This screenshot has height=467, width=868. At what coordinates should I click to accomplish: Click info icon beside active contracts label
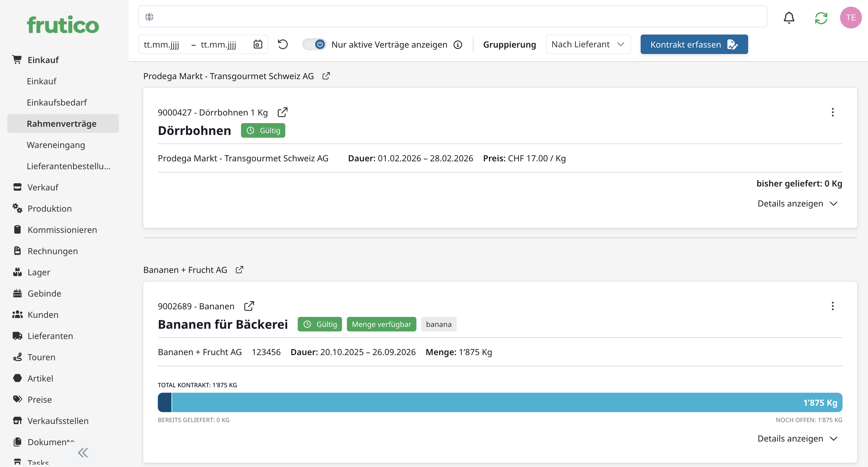click(458, 45)
